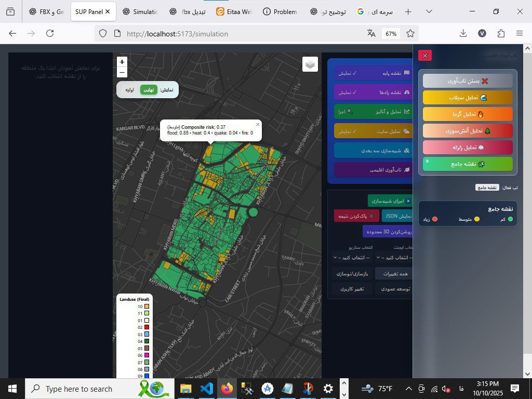The width and height of the screenshot is (532, 399).
Task: Open the map layers control icon
Action: pos(310,64)
